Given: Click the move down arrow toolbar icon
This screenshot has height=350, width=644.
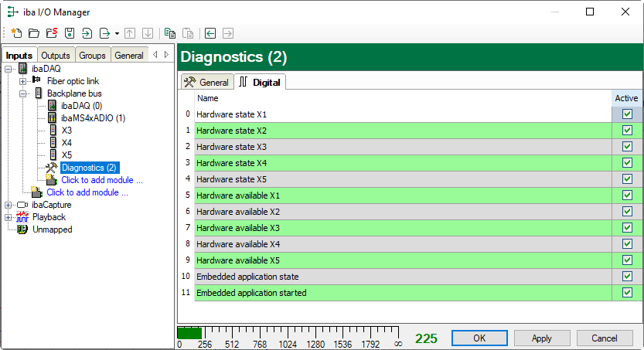Looking at the screenshot, I should tap(148, 33).
